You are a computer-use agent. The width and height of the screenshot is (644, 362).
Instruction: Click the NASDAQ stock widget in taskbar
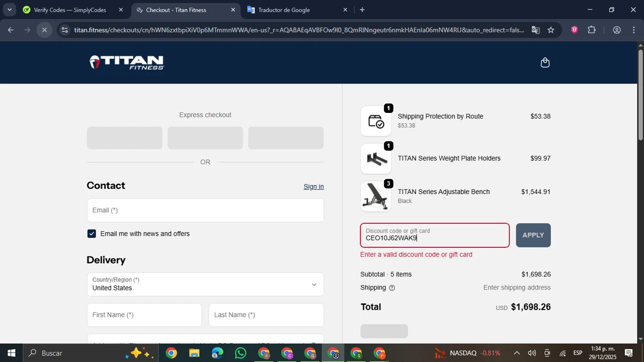tap(468, 353)
